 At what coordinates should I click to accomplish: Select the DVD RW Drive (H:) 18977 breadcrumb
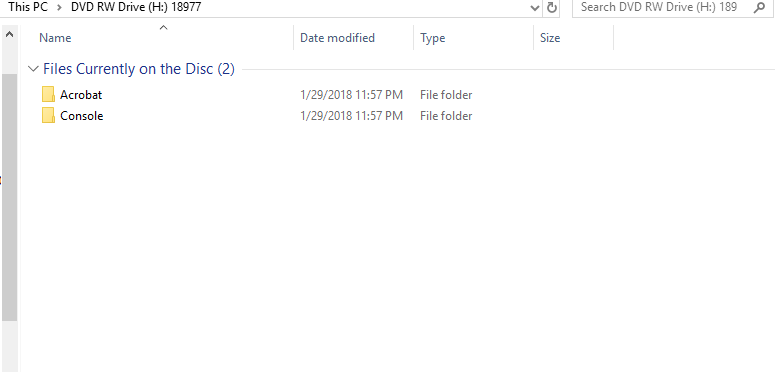pyautogui.click(x=136, y=7)
